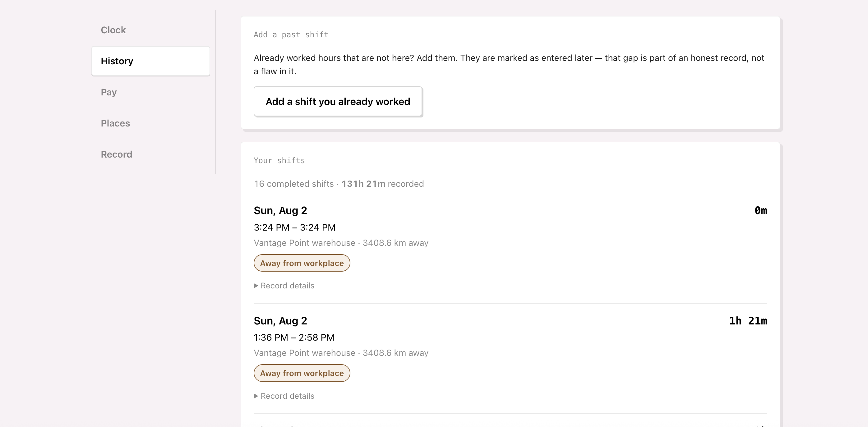Click the 1h 21m duration label
The height and width of the screenshot is (427, 868).
[748, 321]
